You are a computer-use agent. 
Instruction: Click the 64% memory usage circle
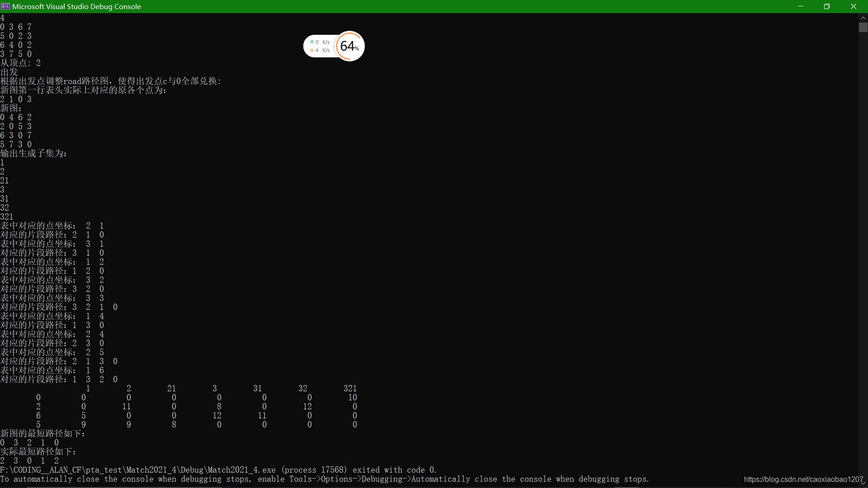click(349, 46)
